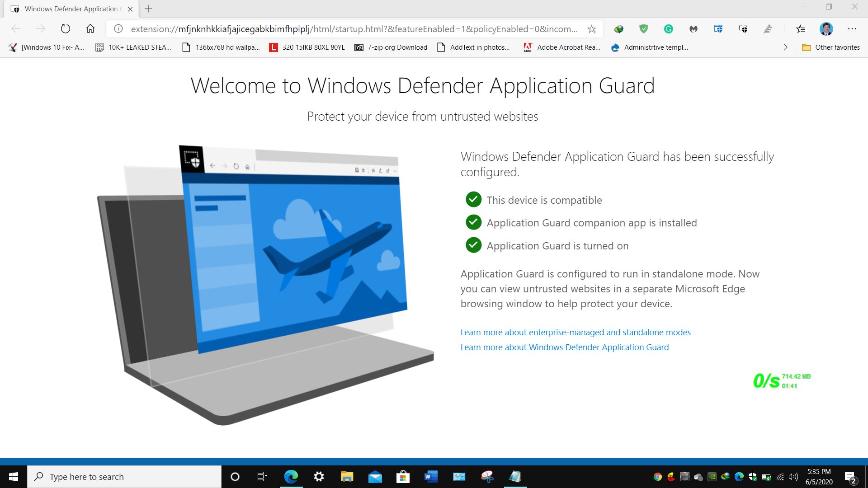Viewport: 868px width, 488px height.
Task: Open the 7-zip org Download bookmark
Action: click(x=391, y=47)
